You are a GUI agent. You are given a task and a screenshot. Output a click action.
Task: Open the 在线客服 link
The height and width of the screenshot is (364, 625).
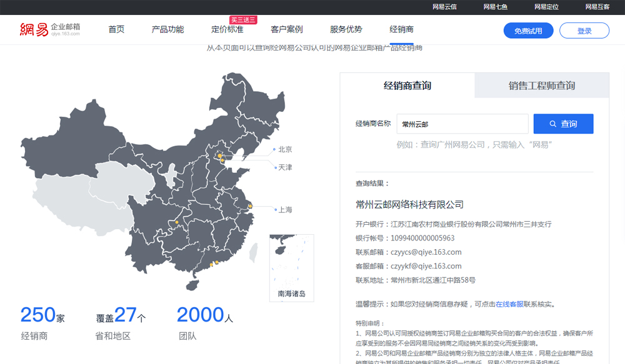[x=509, y=304]
